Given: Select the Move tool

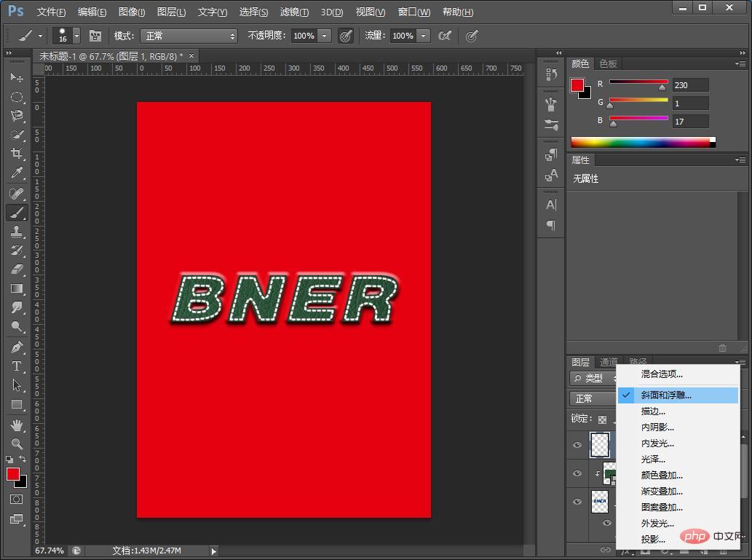Looking at the screenshot, I should coord(16,77).
